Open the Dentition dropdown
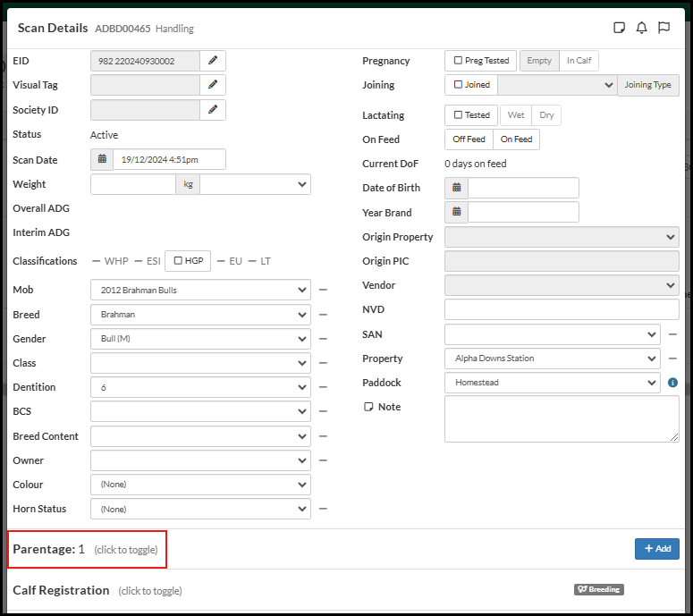The width and height of the screenshot is (693, 616). click(200, 387)
